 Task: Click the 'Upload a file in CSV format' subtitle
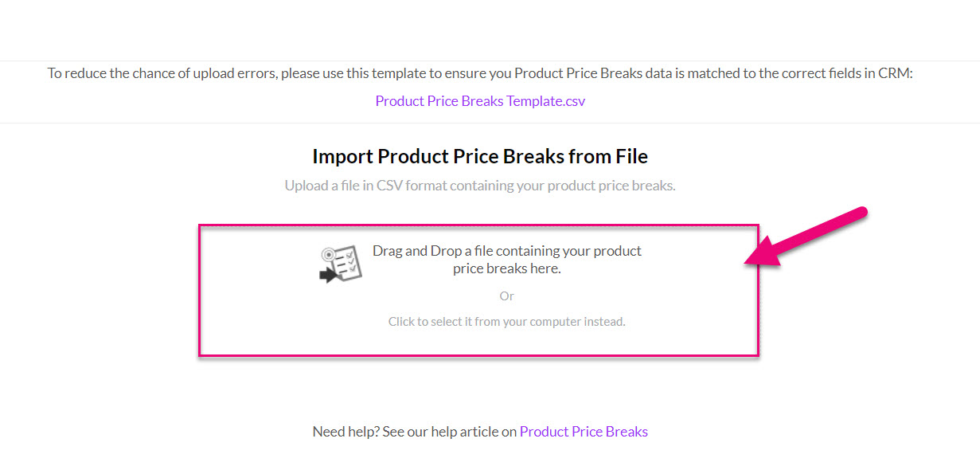[480, 186]
